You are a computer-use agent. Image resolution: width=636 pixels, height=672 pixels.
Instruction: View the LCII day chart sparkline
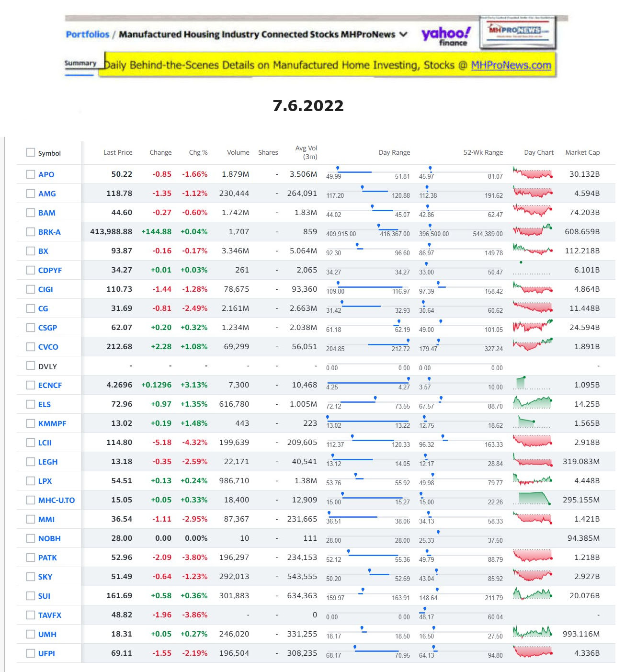click(533, 441)
